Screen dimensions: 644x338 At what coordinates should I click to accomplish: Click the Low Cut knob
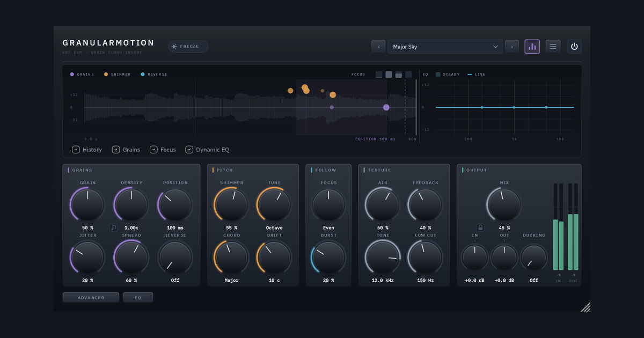pos(426,257)
